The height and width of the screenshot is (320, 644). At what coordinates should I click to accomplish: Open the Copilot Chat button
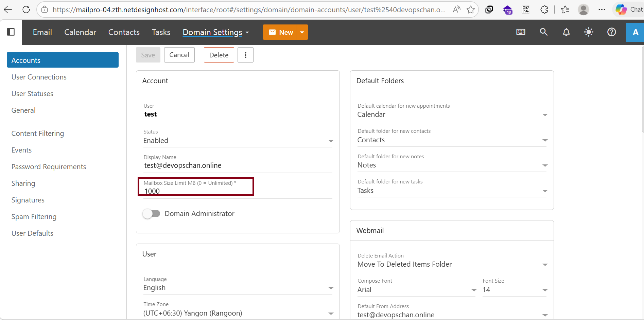629,10
